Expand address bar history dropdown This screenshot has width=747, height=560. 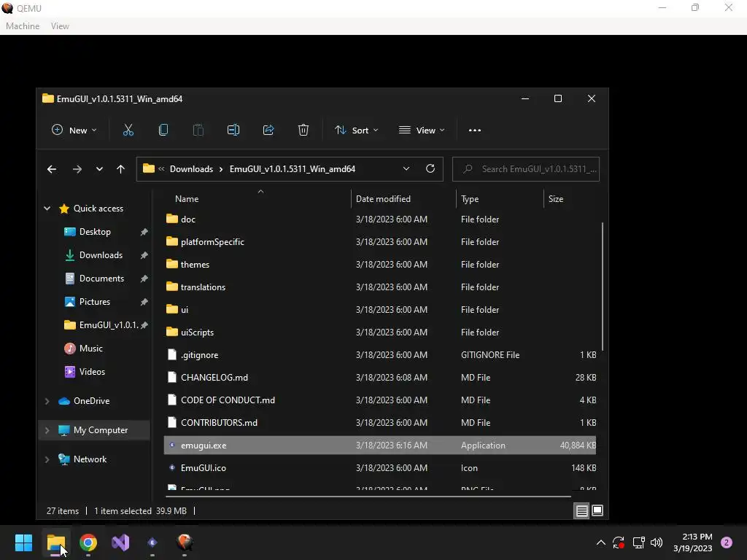pyautogui.click(x=406, y=168)
